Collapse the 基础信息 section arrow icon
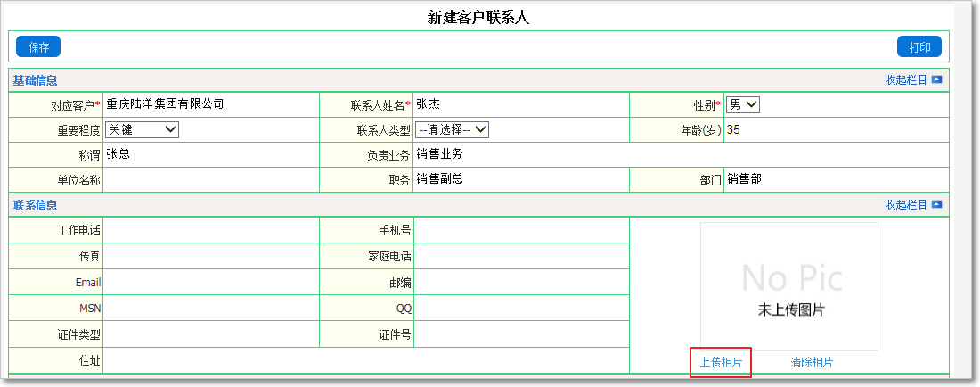 pyautogui.click(x=936, y=80)
